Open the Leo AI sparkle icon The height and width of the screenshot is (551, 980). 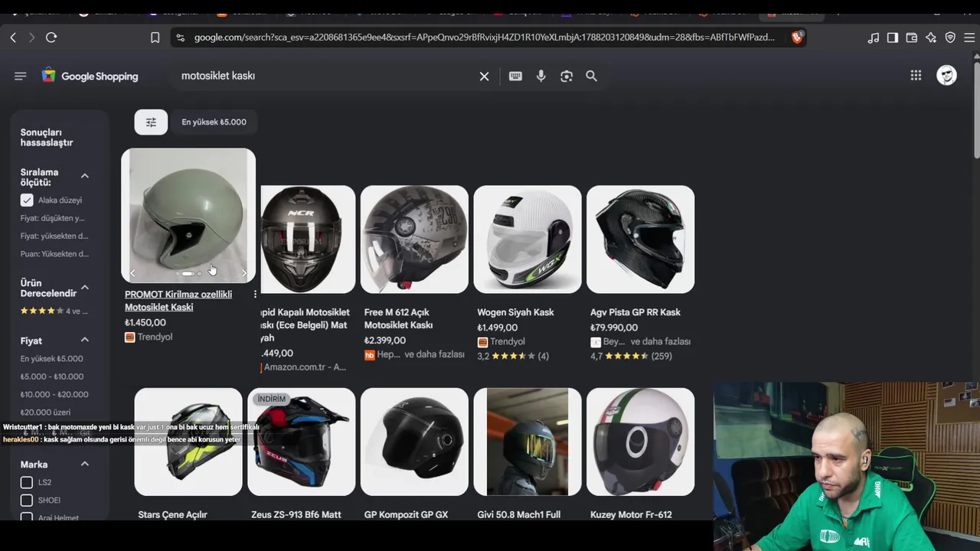tap(931, 37)
